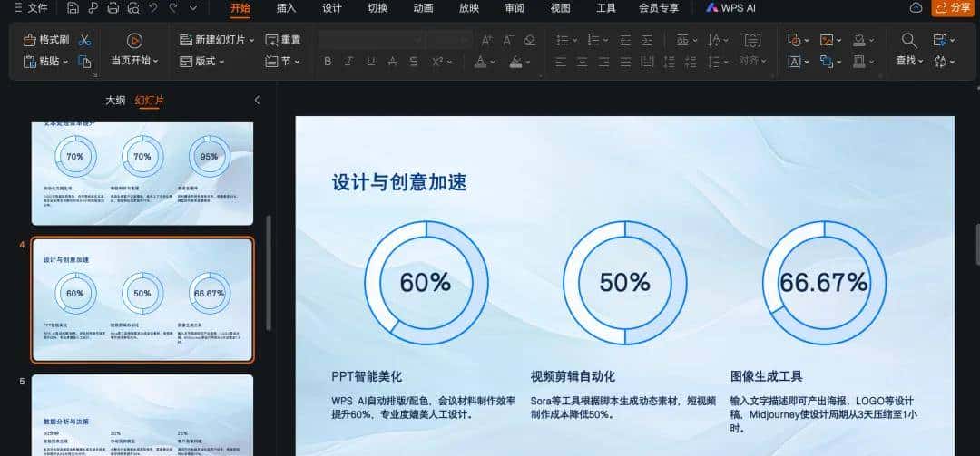Expand the quick access toolbar chevron

pyautogui.click(x=193, y=8)
